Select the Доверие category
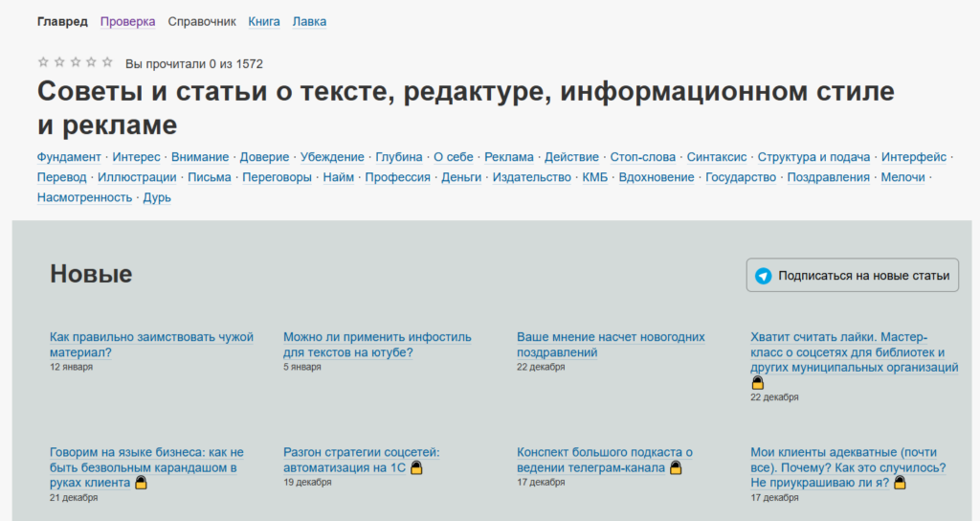The width and height of the screenshot is (980, 521). click(x=264, y=157)
